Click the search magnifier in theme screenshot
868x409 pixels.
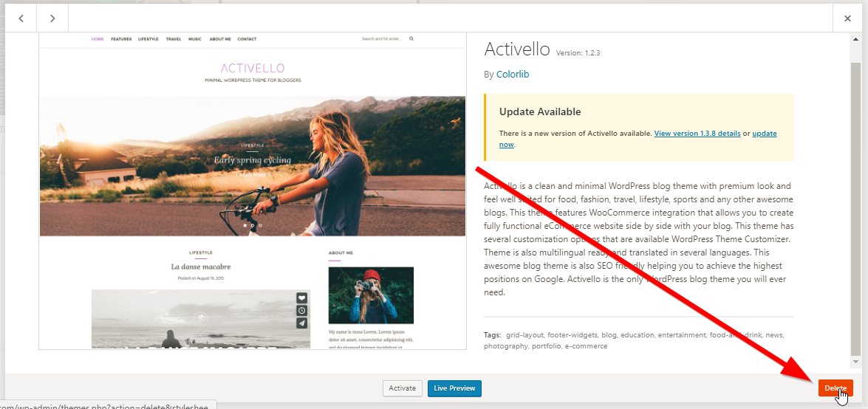[411, 38]
